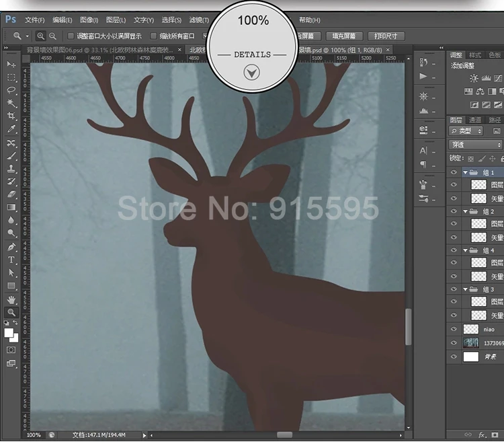Select the Eraser tool
The image size is (504, 448).
11,194
